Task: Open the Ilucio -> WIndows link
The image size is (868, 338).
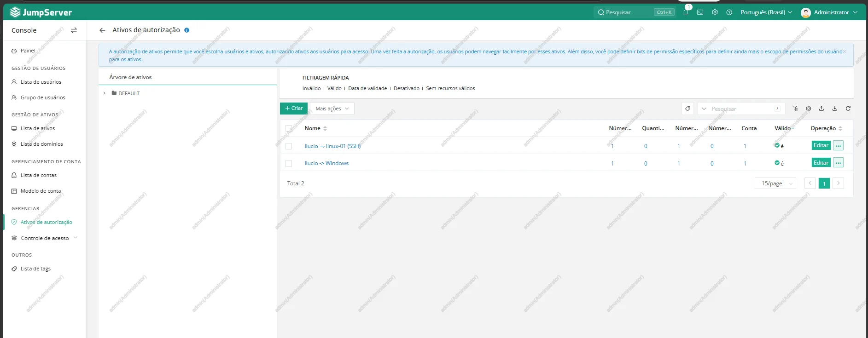Action: tap(326, 163)
